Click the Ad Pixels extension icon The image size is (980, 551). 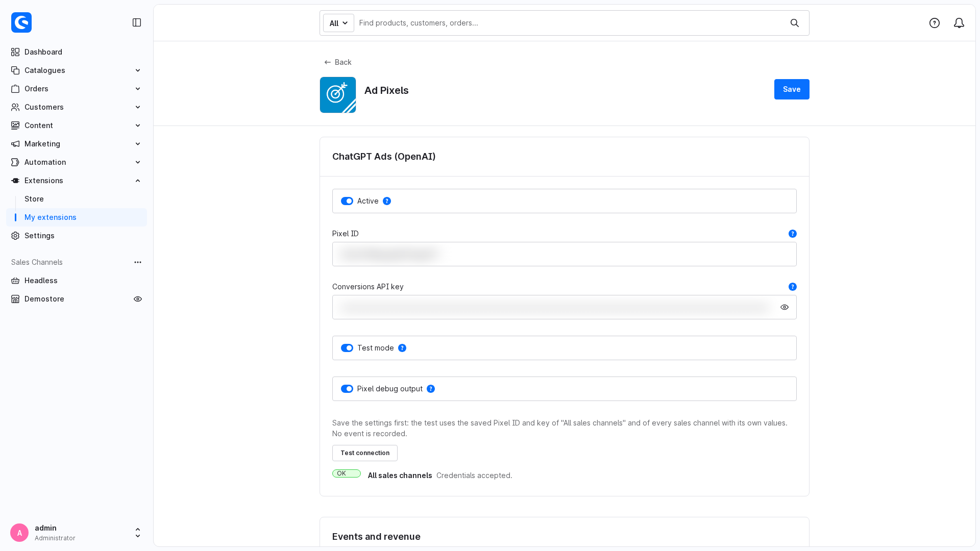click(338, 95)
